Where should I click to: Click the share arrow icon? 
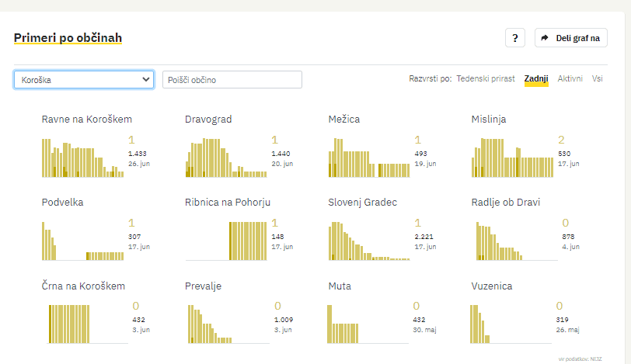click(x=545, y=38)
